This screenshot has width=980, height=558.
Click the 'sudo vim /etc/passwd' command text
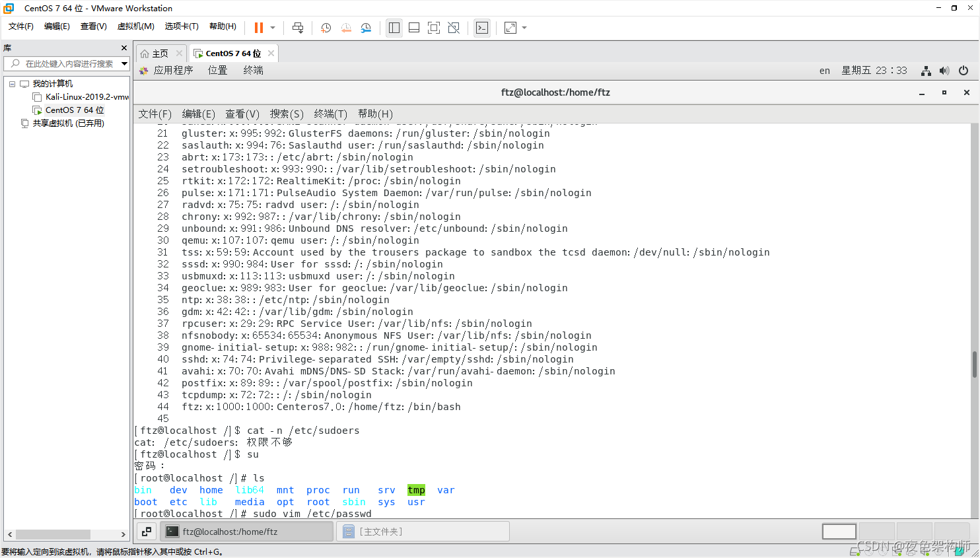click(x=312, y=514)
